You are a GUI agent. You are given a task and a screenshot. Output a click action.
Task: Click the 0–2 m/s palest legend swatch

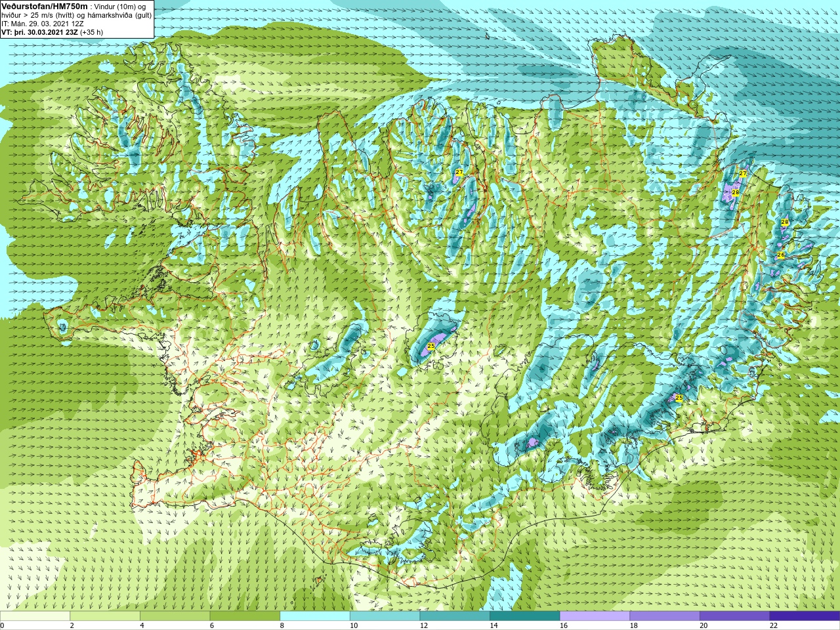35,616
